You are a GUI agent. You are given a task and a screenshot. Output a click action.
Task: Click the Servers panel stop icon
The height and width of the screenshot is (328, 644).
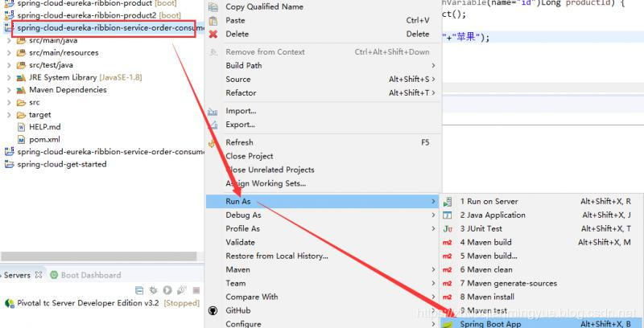[196, 290]
